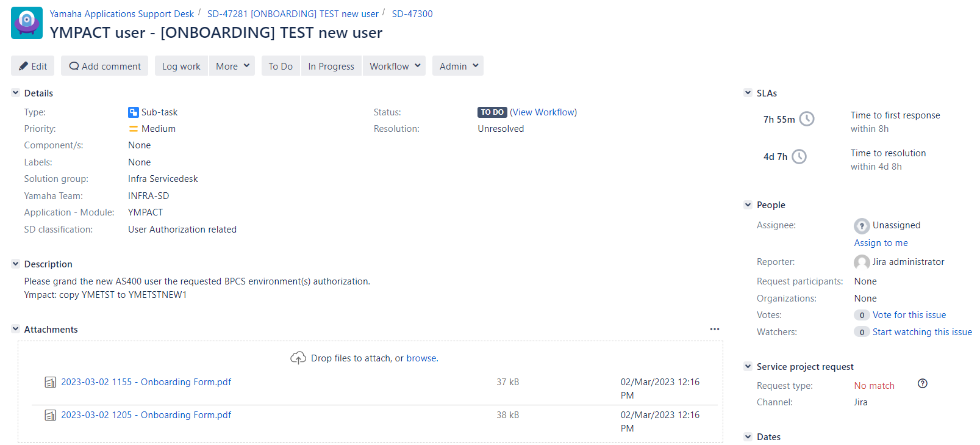Collapse the Details section
Viewport: 980px width, 445px height.
point(15,93)
